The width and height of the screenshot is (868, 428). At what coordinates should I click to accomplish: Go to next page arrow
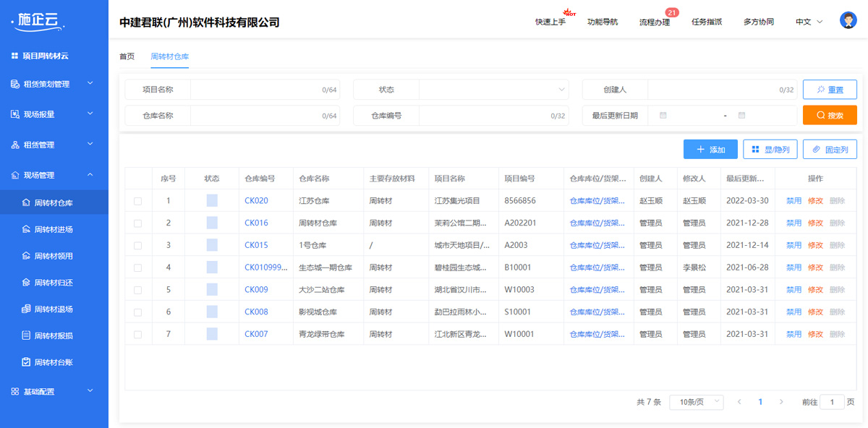click(x=781, y=402)
